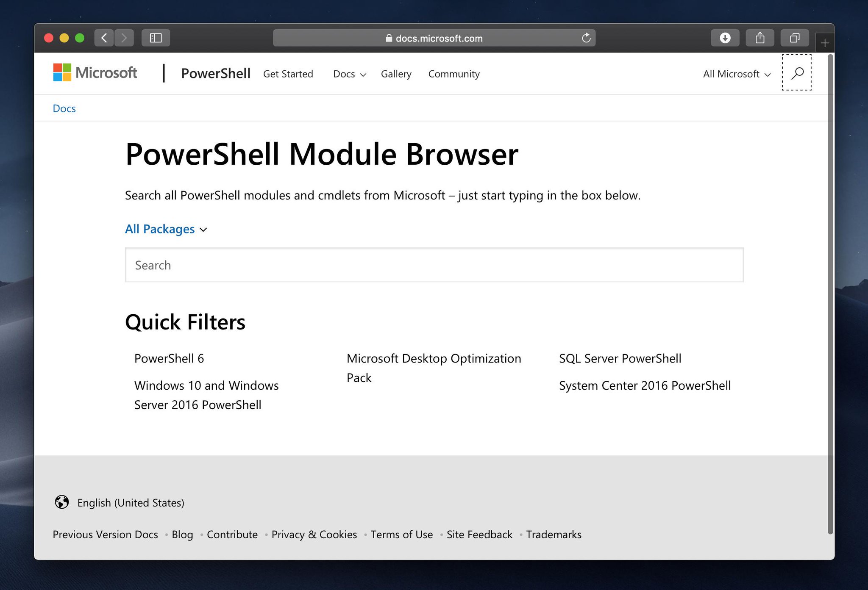The image size is (868, 590).
Task: Click the module Search input box
Action: click(434, 265)
